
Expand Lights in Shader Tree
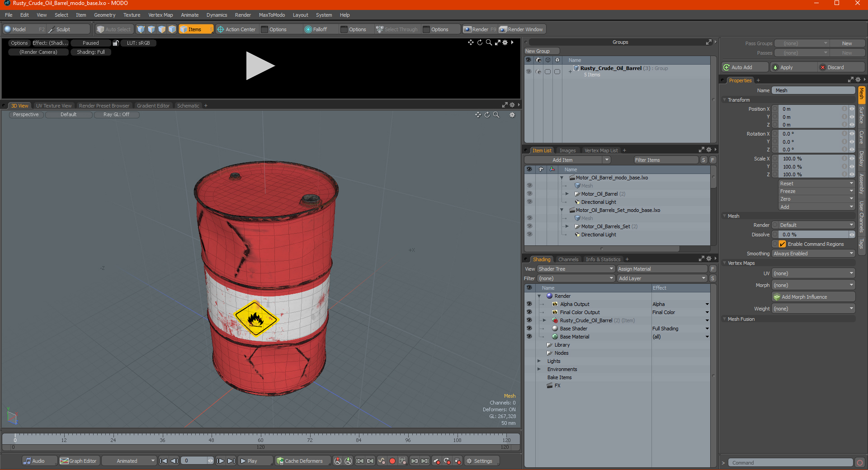539,361
